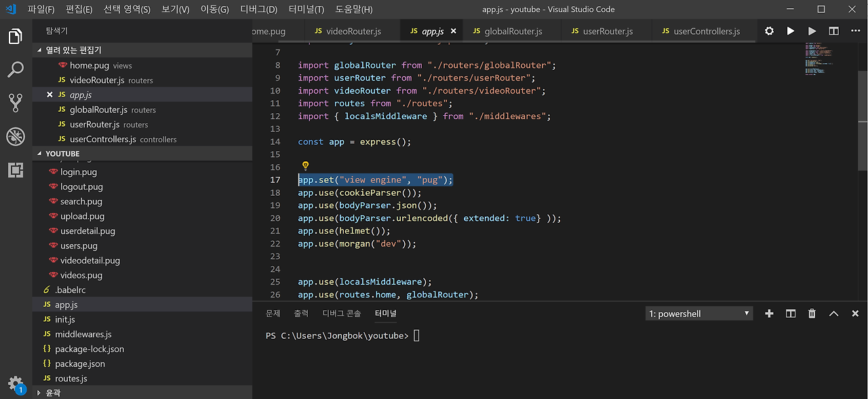Open middlewares.js in file tree
This screenshot has width=868, height=399.
142,334
